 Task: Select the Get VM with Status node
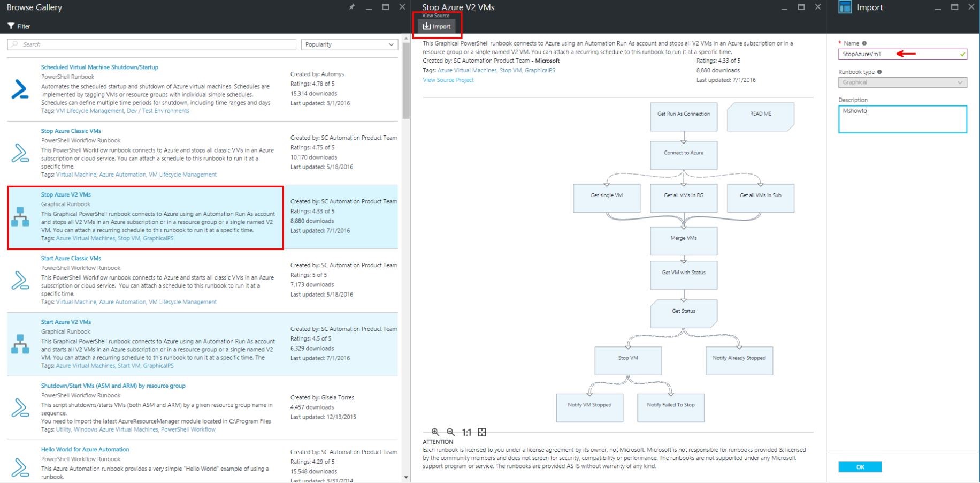(684, 275)
